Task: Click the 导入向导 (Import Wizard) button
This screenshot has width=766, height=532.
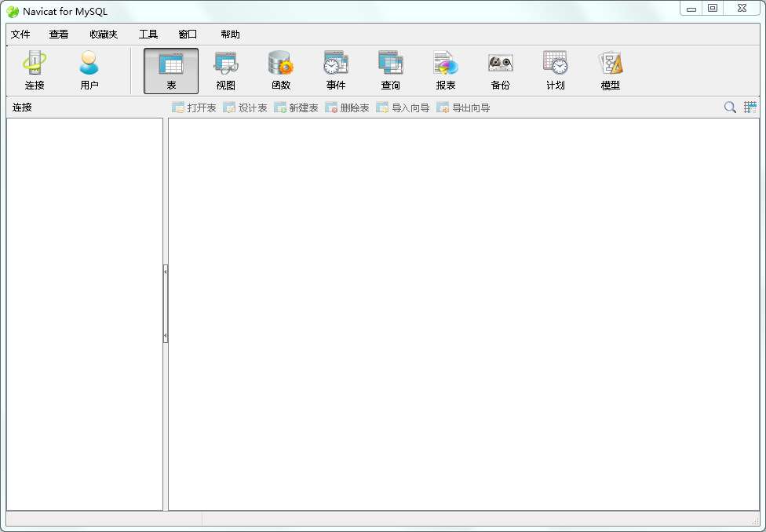Action: pos(403,107)
